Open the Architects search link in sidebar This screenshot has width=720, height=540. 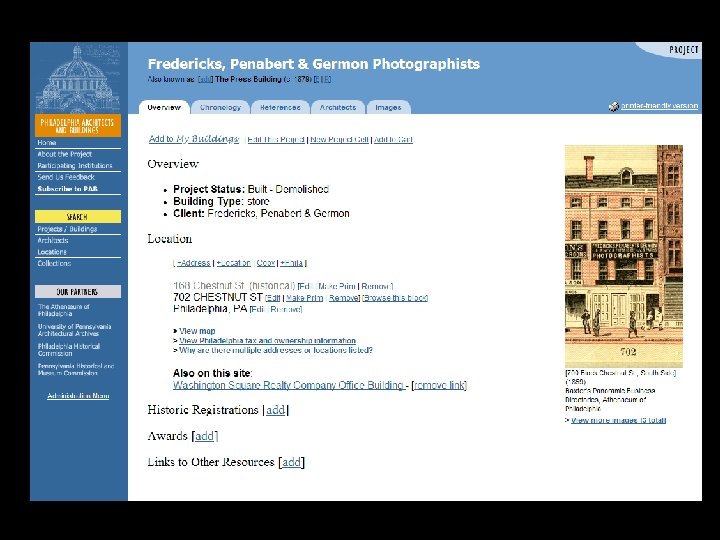53,241
